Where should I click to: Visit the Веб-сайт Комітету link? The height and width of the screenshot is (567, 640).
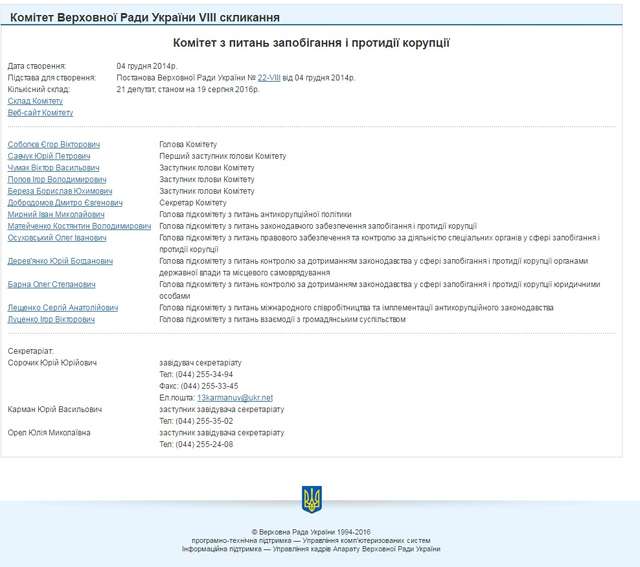point(40,113)
